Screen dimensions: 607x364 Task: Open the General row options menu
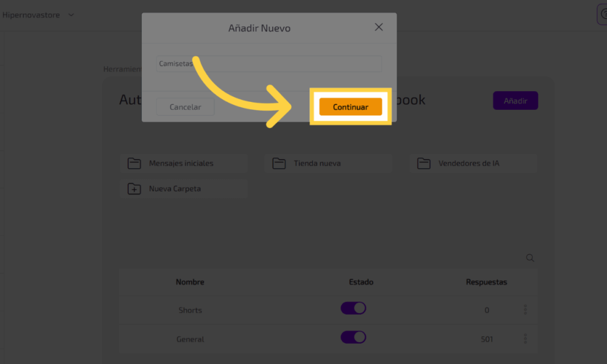(525, 339)
